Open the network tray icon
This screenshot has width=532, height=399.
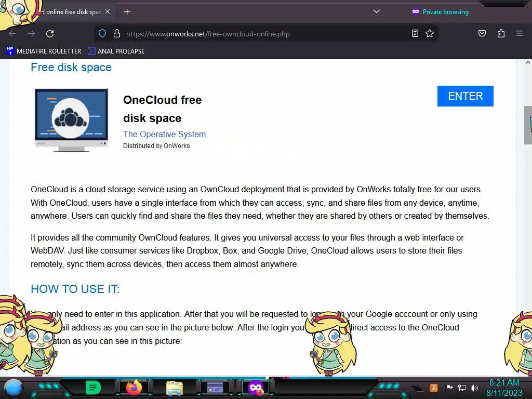click(462, 388)
